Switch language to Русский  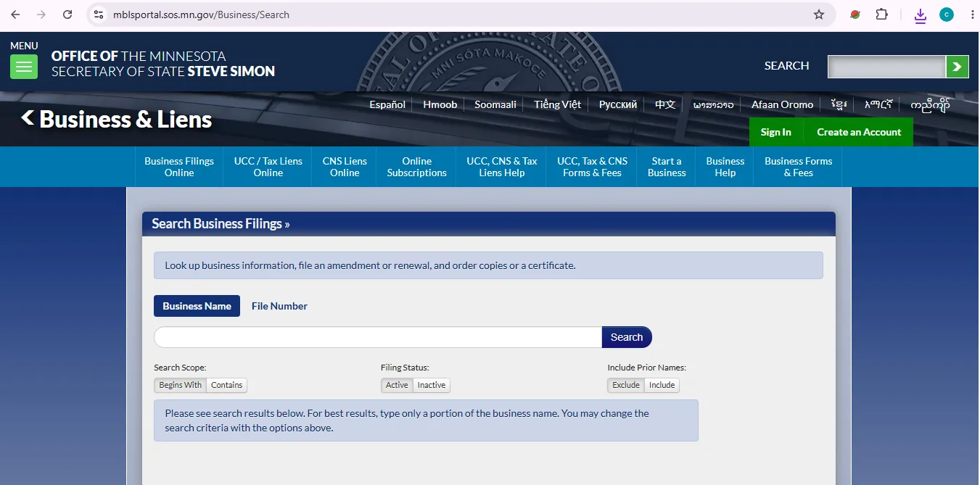point(618,104)
